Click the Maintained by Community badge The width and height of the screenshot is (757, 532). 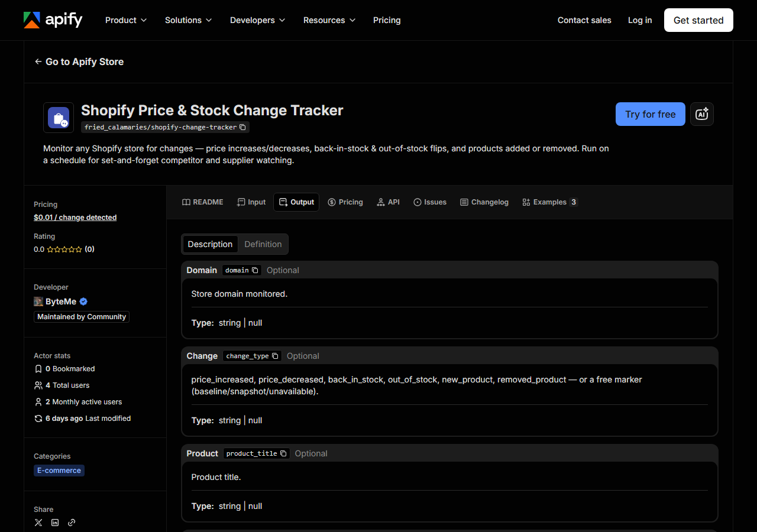point(82,317)
